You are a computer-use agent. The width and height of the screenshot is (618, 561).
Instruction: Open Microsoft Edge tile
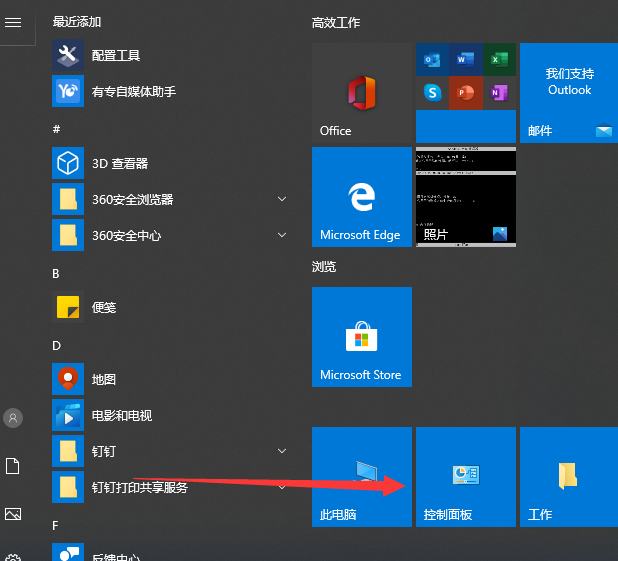click(362, 197)
